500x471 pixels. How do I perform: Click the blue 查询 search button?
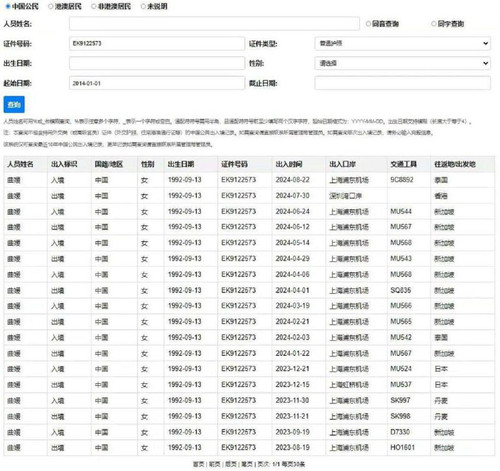[14, 105]
